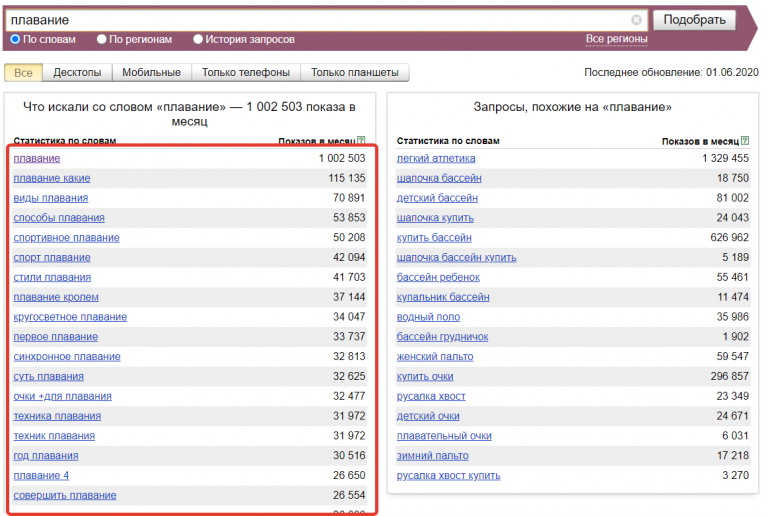Click help icon beside right 'Показов в месяц'
The height and width of the screenshot is (516, 768).
744,141
